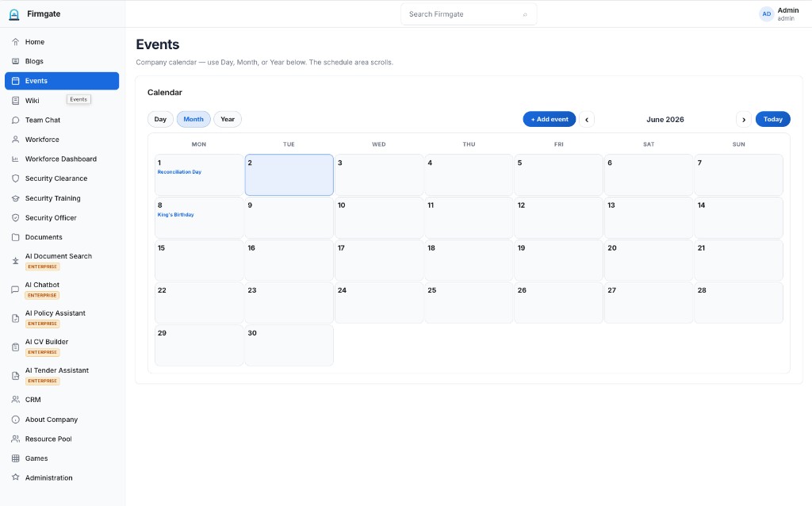Click the Blogs sidebar icon
The height and width of the screenshot is (506, 812).
16,61
